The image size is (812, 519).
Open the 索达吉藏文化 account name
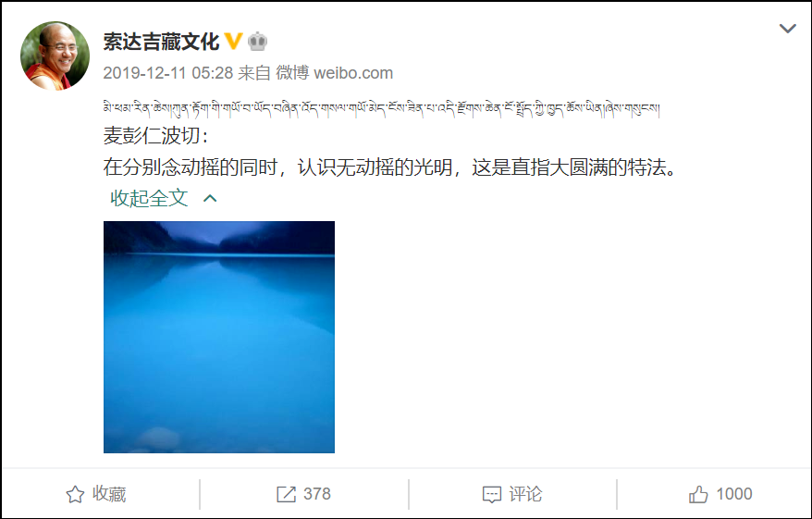point(161,42)
